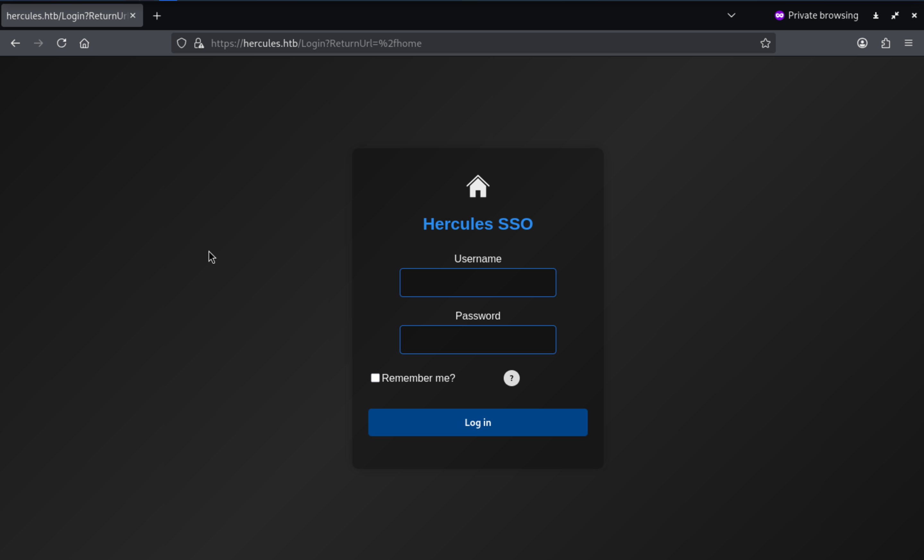Expand the list all tabs chevron
The image size is (924, 560).
click(731, 15)
